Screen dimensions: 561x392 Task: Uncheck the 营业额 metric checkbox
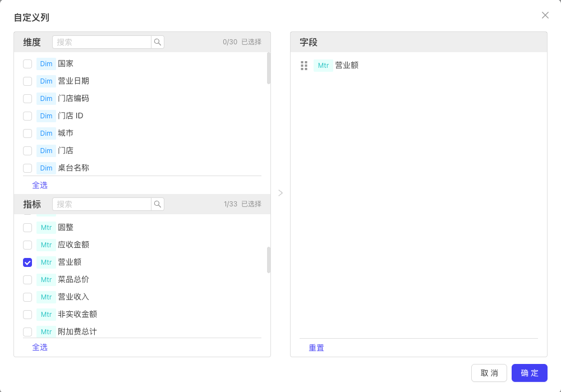27,262
